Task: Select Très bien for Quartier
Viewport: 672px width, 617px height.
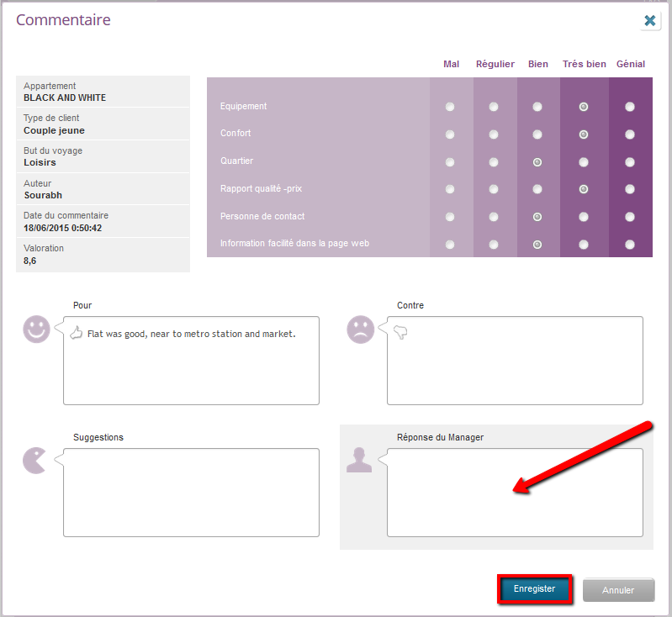Action: pos(583,162)
